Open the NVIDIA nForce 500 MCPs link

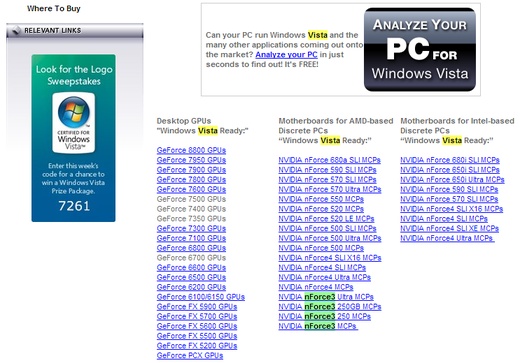click(x=321, y=248)
